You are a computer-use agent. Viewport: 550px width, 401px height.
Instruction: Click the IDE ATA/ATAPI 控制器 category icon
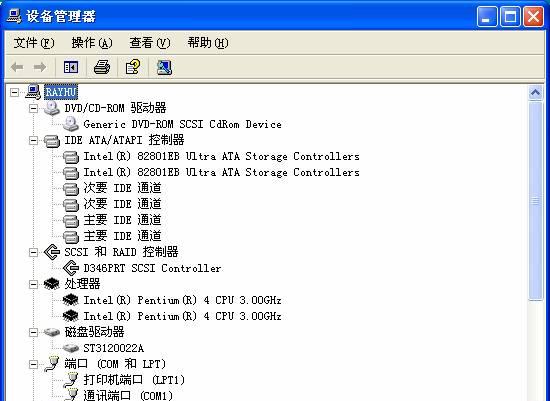tap(52, 140)
